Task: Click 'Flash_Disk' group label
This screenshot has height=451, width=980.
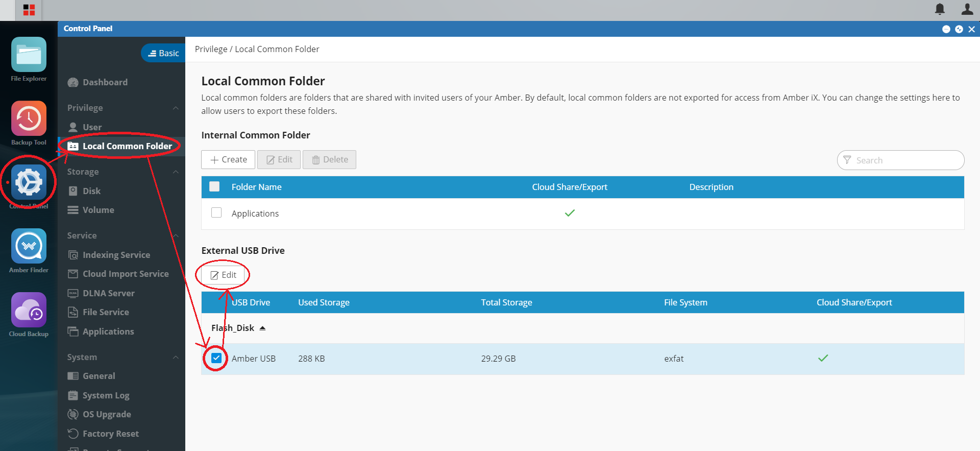Action: (233, 328)
